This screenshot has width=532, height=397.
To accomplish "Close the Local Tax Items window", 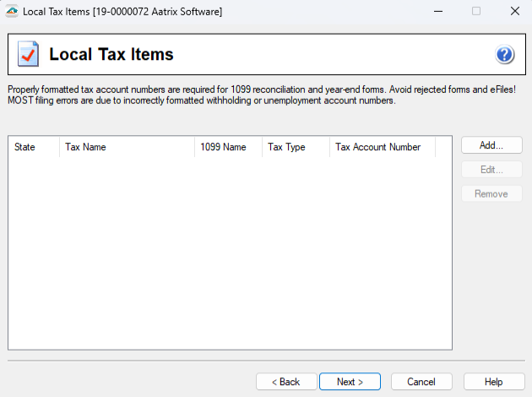I will (514, 11).
